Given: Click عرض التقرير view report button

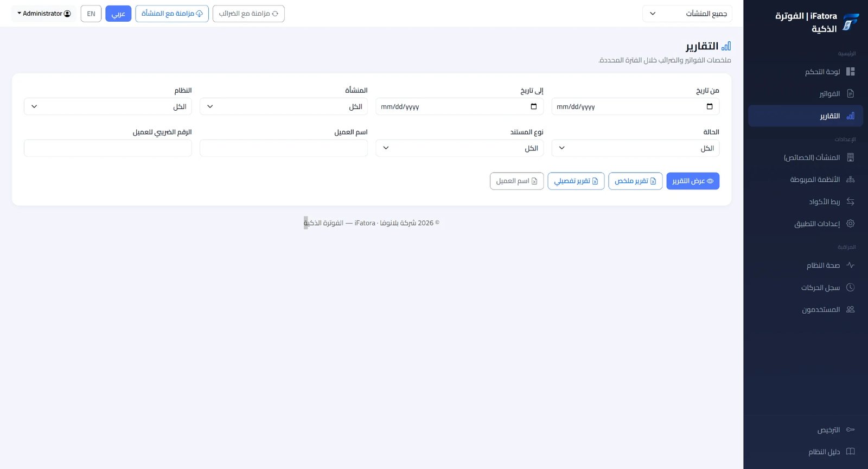Looking at the screenshot, I should 693,181.
